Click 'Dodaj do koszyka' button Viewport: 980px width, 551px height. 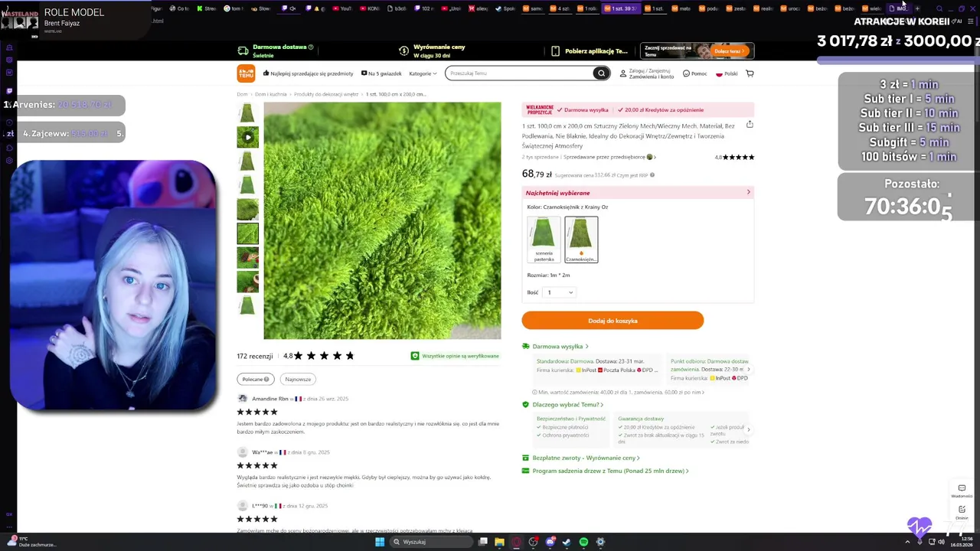click(612, 321)
